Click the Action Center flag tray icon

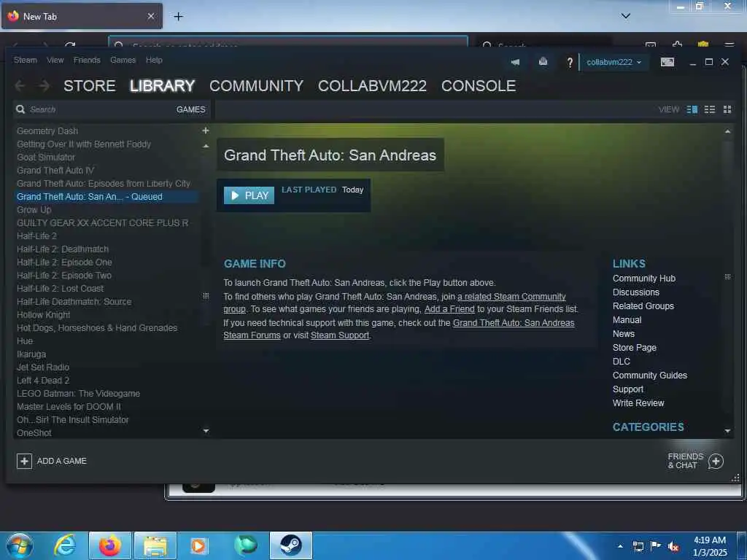pos(656,546)
